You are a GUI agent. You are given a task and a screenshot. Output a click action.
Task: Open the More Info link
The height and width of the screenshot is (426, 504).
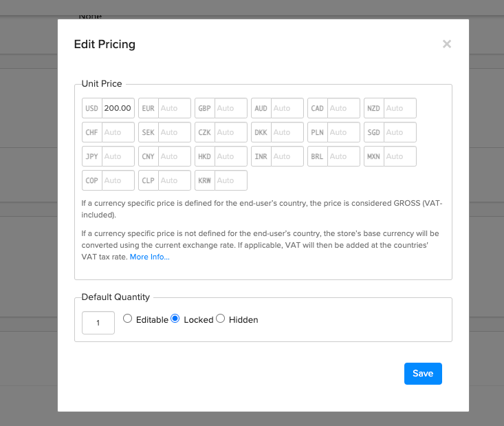[x=149, y=257]
